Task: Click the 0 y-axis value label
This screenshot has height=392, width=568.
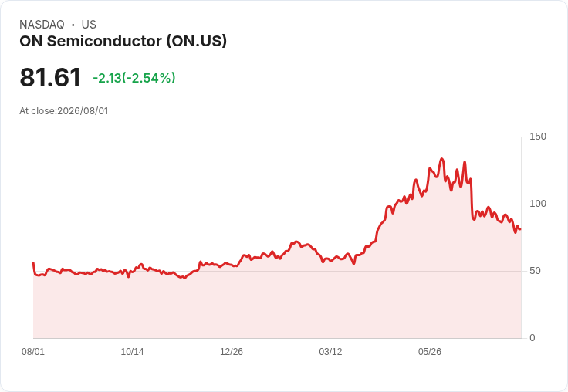Action: tap(532, 338)
